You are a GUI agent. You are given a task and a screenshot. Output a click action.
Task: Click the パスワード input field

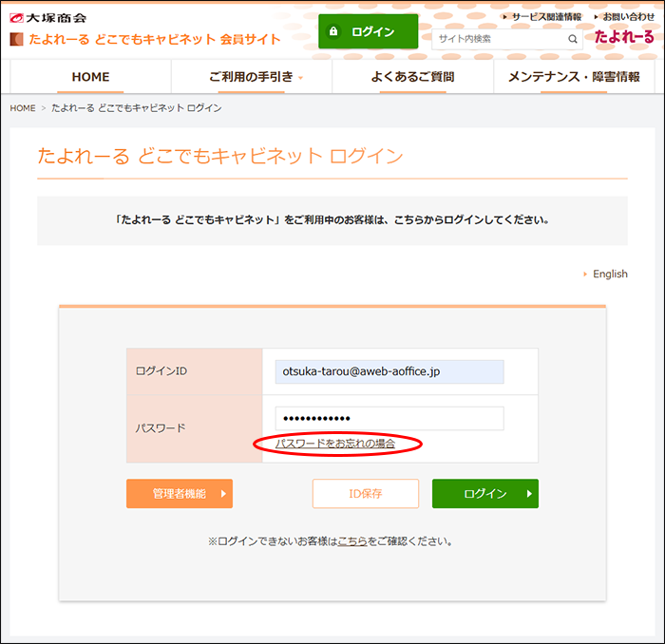pyautogui.click(x=389, y=419)
